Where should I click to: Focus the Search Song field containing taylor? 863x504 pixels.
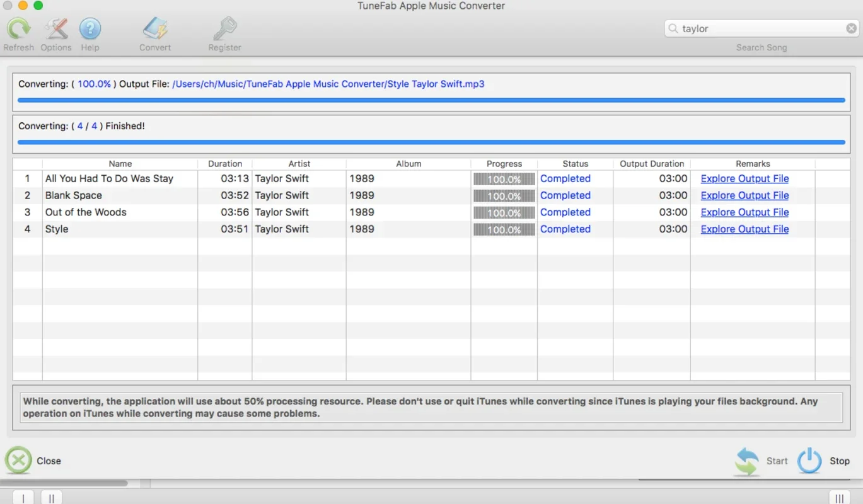[762, 28]
